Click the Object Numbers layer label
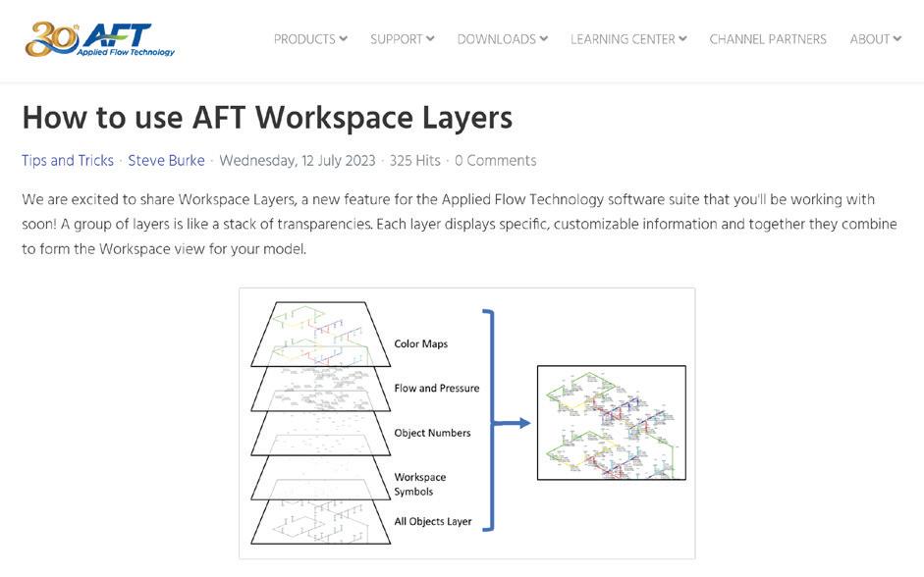This screenshot has height=577, width=924. (x=432, y=433)
